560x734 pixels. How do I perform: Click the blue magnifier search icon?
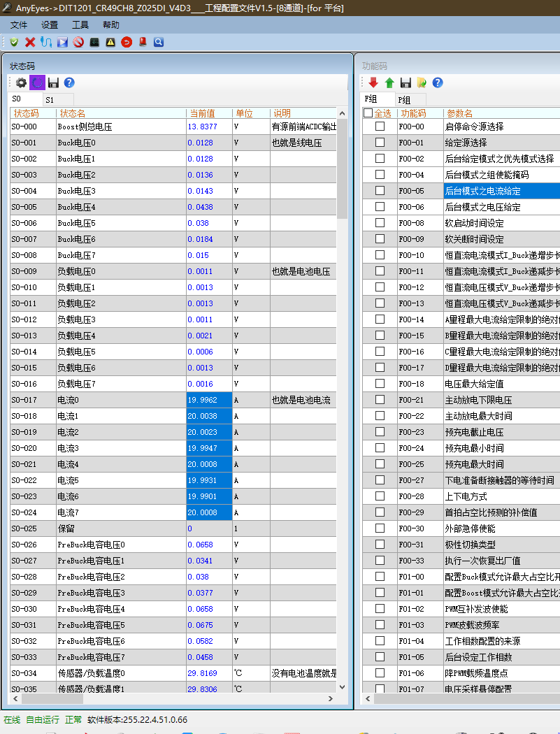coord(159,42)
